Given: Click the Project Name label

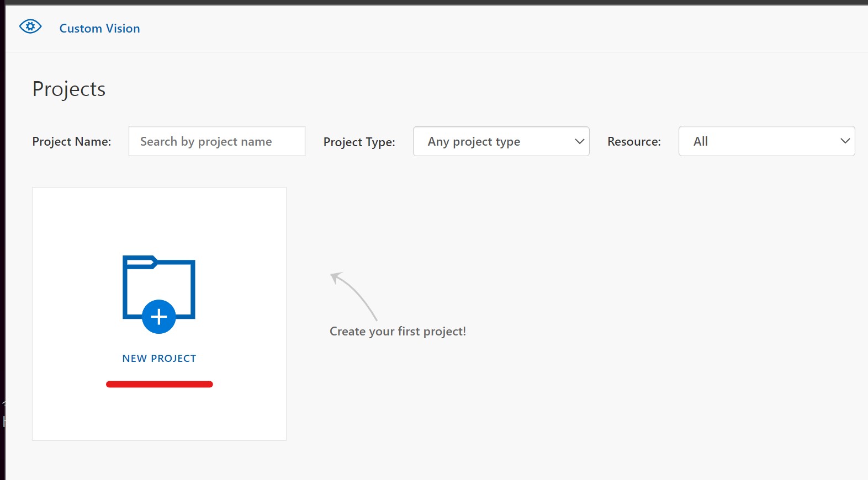Looking at the screenshot, I should pyautogui.click(x=72, y=141).
